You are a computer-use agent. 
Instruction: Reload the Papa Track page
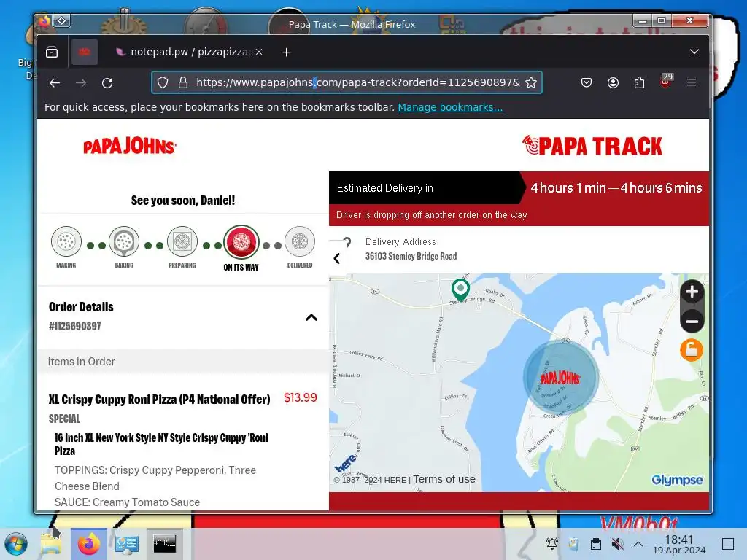[108, 83]
